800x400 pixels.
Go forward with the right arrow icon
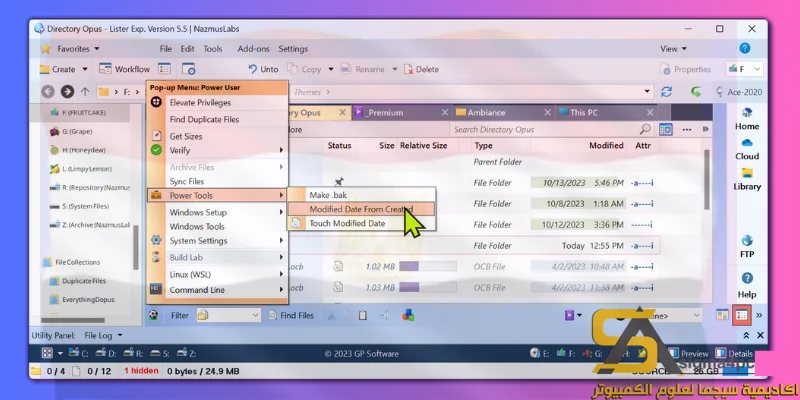[67, 92]
